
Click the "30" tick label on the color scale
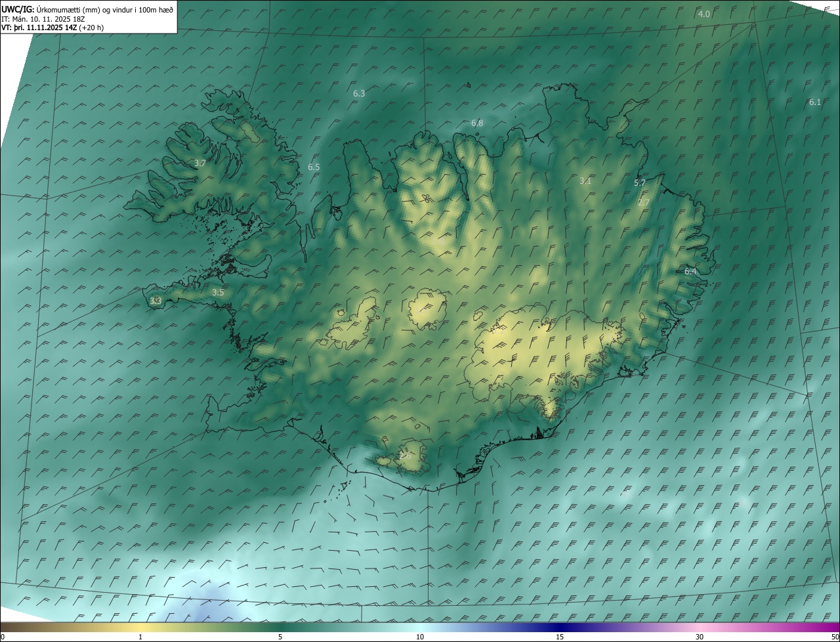tap(700, 637)
